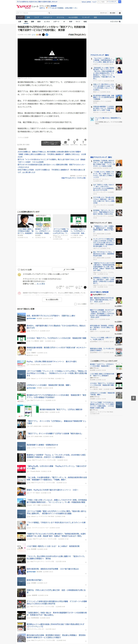The height and width of the screenshot is (644, 138).
Task: Close the reaction support tooltip
Action: [x=60, y=142]
